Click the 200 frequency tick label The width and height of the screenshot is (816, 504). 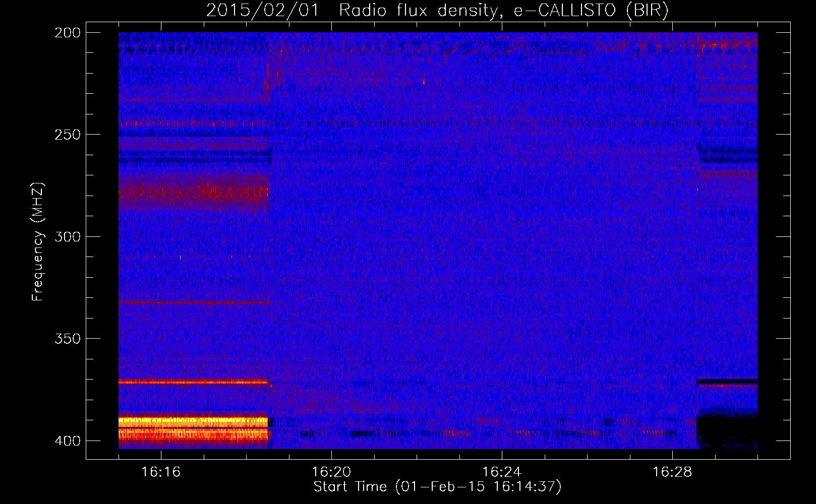pyautogui.click(x=67, y=33)
